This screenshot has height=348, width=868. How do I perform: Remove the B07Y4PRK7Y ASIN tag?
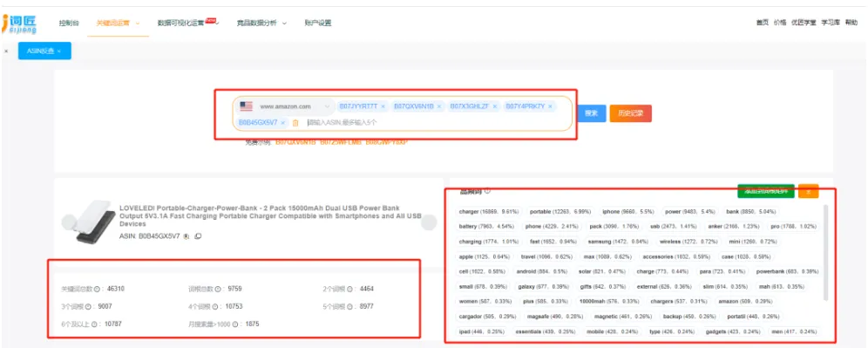tap(550, 106)
